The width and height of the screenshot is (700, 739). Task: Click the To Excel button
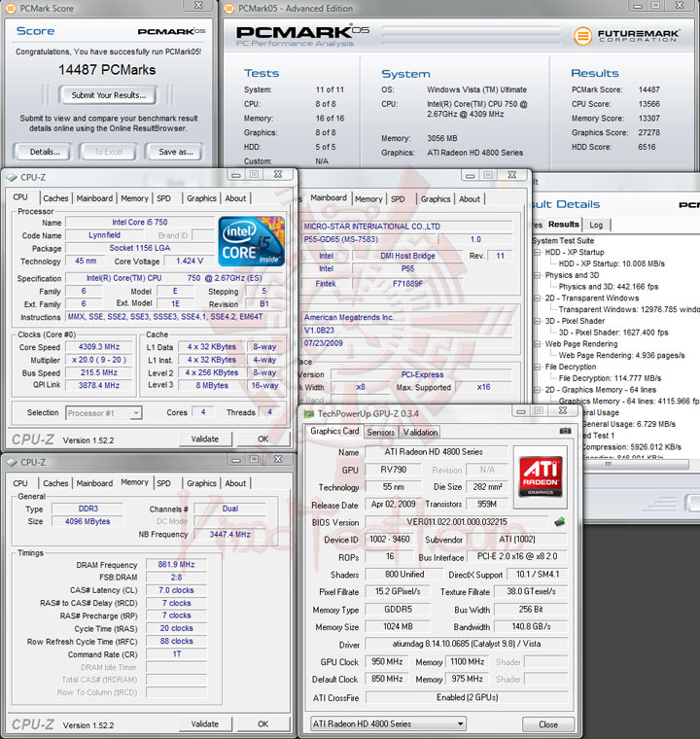tap(109, 152)
